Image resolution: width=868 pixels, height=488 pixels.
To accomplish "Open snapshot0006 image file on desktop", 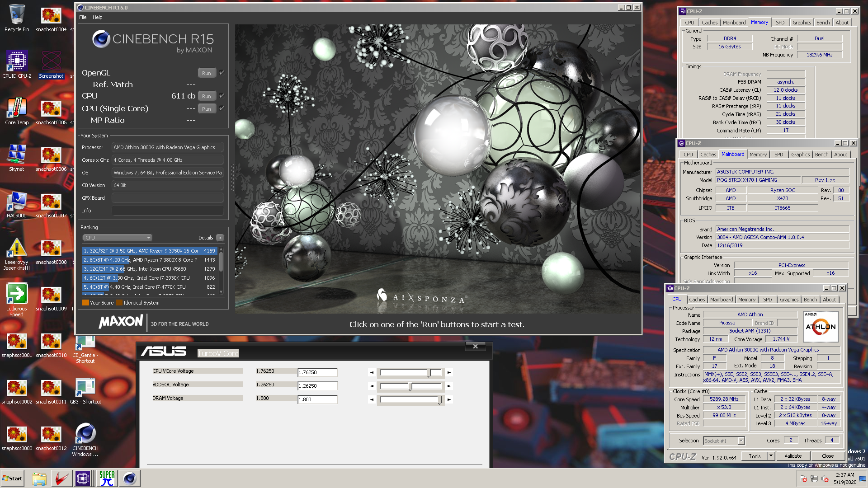I will click(x=51, y=158).
